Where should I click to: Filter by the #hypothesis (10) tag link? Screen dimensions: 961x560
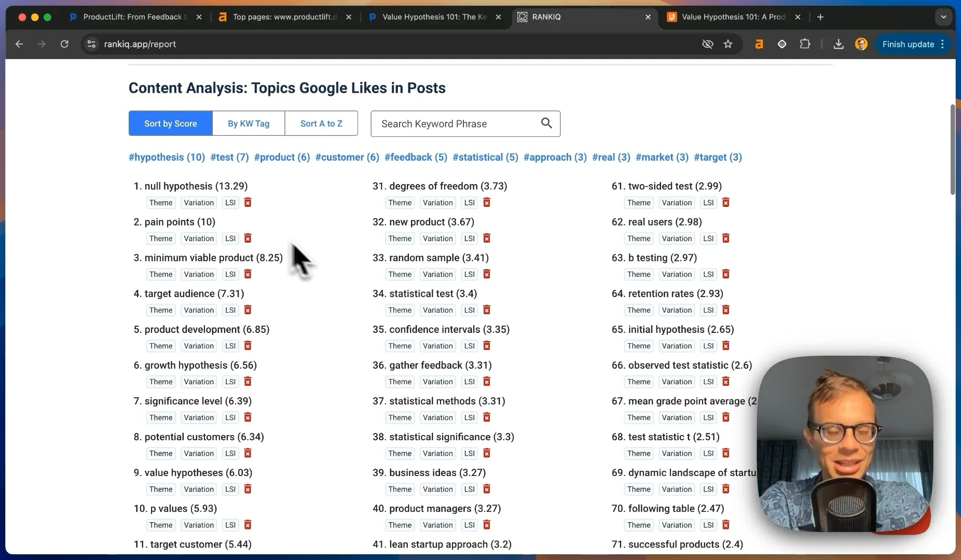coord(167,157)
